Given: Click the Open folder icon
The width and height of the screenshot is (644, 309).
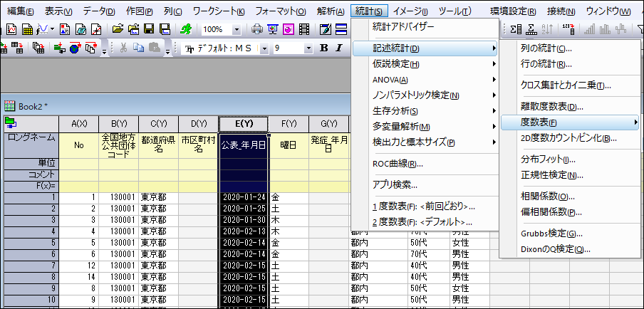Looking at the screenshot, I should click(x=118, y=29).
